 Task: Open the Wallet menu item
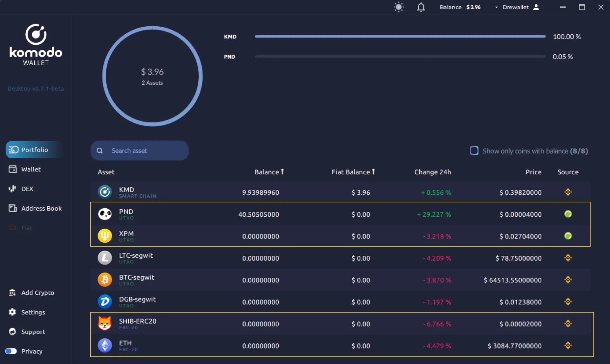click(31, 169)
